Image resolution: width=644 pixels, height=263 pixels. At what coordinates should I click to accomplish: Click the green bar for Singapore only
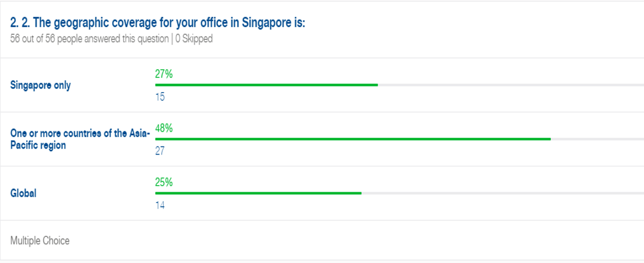(266, 84)
